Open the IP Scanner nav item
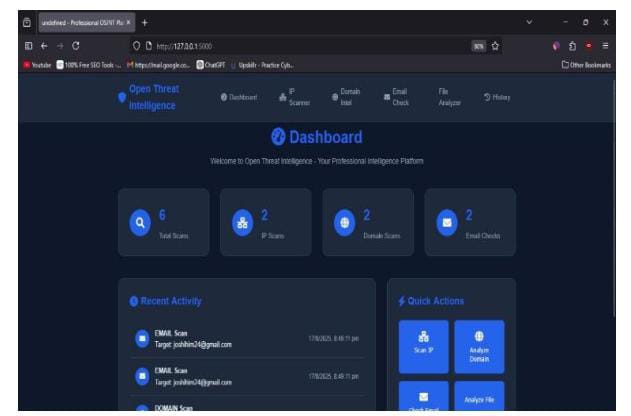Screen dimensions: 631x416 (x=294, y=97)
